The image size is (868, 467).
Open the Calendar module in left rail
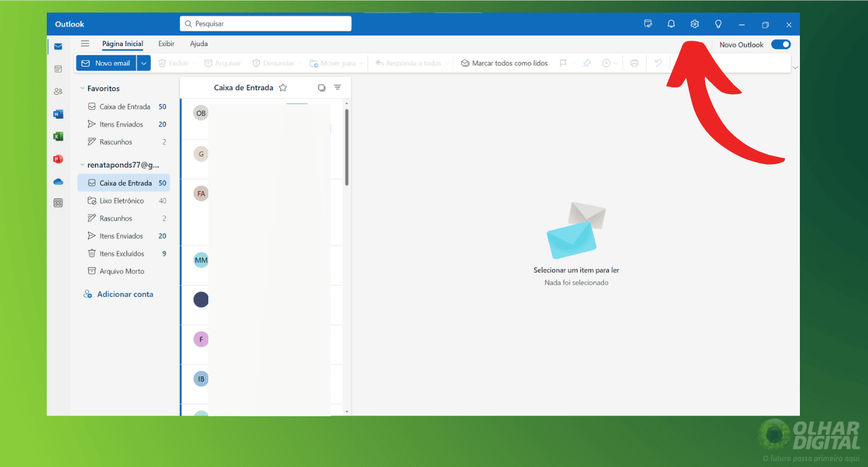(x=58, y=69)
